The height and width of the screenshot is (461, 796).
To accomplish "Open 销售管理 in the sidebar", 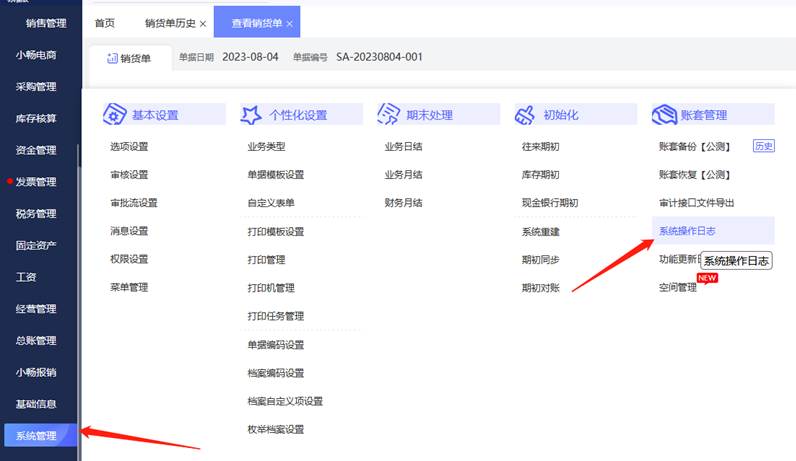I will point(46,23).
